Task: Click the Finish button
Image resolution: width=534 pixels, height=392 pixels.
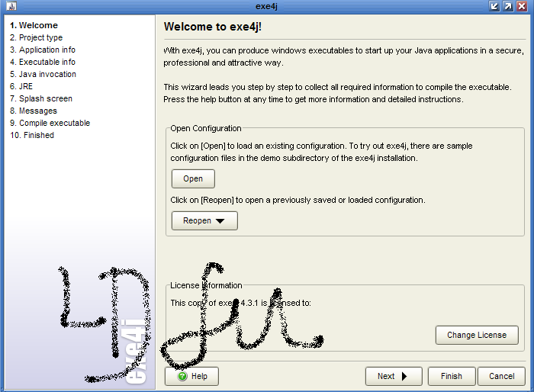Action: [452, 376]
